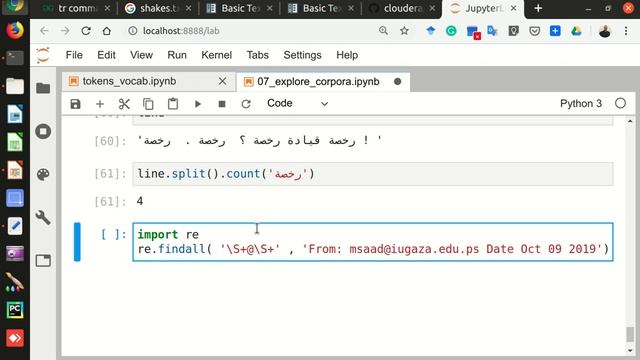Screen dimensions: 640x360
Task: Click the Python 3 kernel name
Action: 580,104
